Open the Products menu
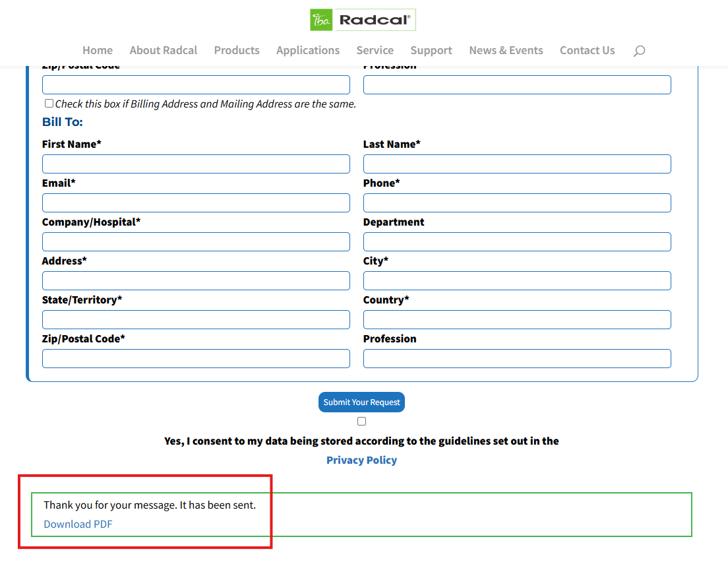 pyautogui.click(x=237, y=50)
